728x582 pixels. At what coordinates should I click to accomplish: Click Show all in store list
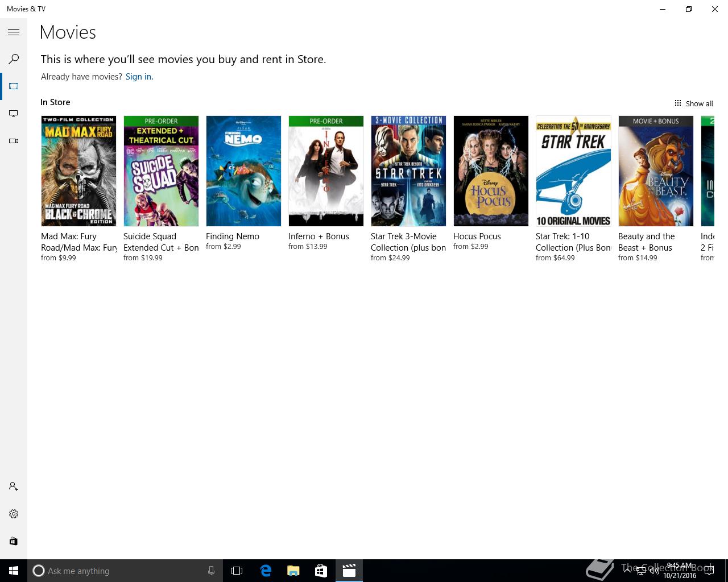693,103
